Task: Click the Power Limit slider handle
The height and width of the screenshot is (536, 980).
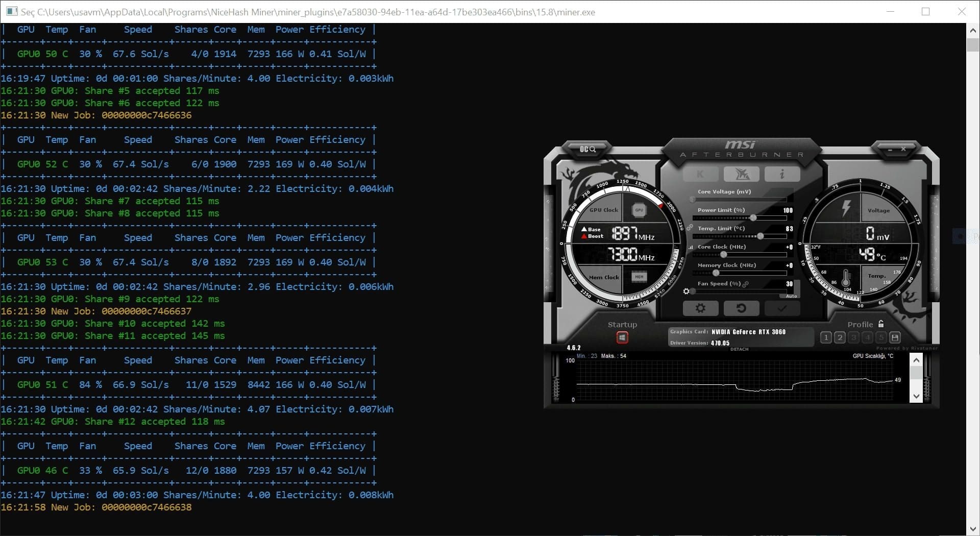Action: pos(753,218)
